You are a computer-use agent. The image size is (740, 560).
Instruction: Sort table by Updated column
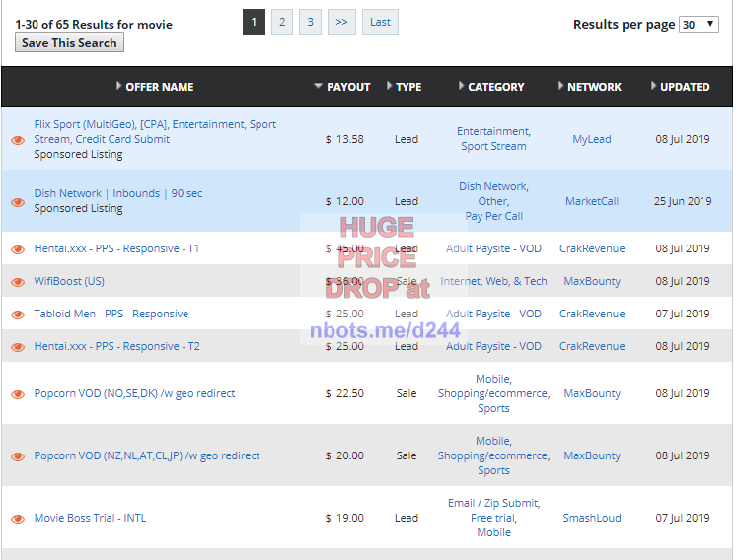[680, 87]
